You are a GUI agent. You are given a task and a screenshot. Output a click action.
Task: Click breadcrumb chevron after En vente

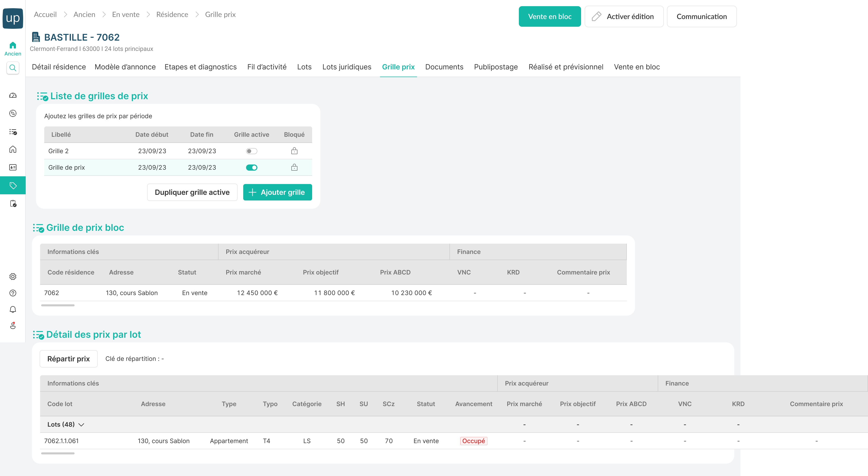(148, 14)
